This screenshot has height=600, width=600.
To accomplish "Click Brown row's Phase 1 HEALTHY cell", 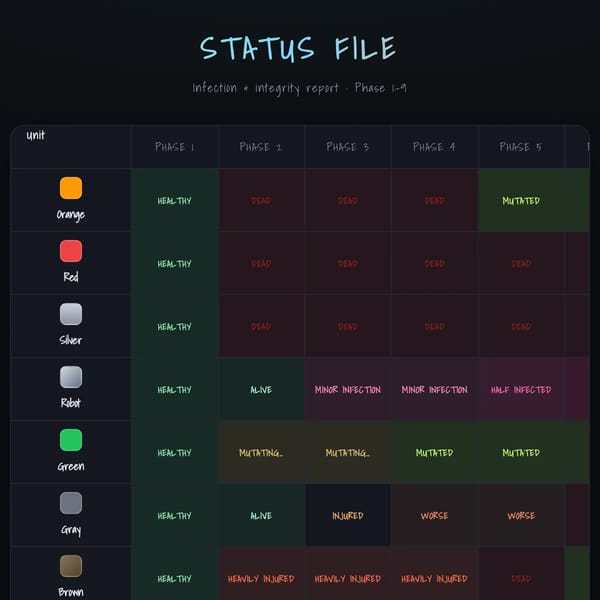I will (175, 574).
